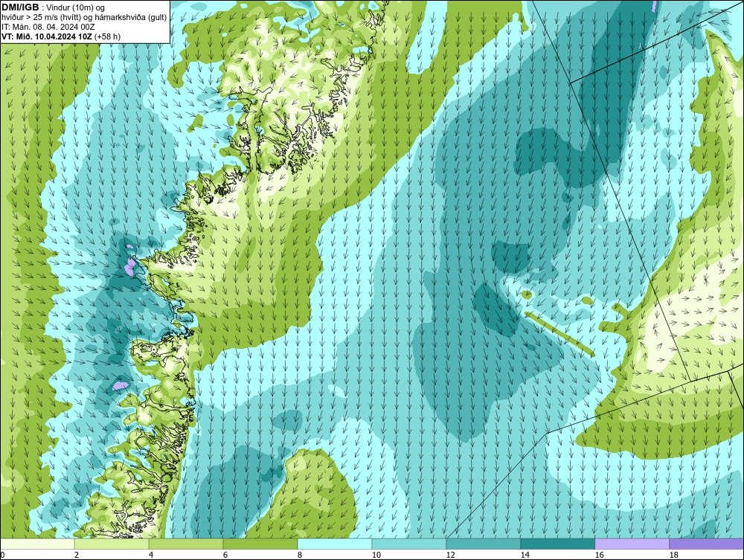This screenshot has width=744, height=560.
Task: Click the 'Vindur (10m) og' label
Action: point(77,8)
